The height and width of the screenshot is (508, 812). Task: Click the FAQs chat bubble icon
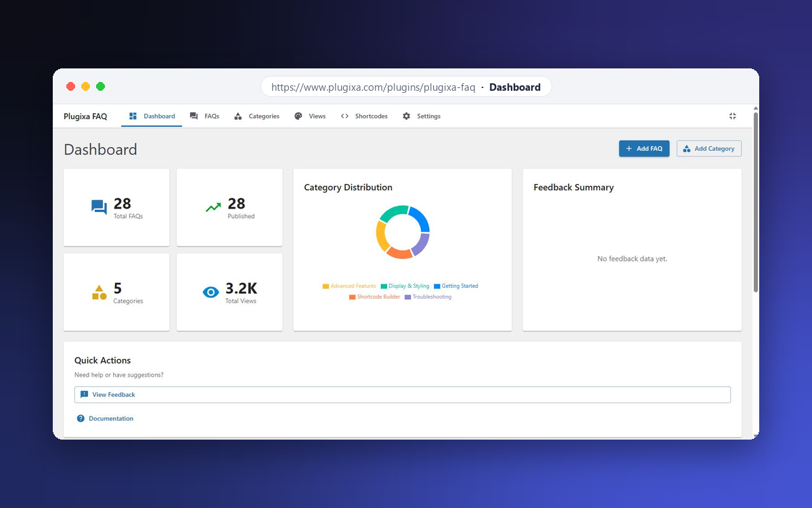pyautogui.click(x=194, y=116)
